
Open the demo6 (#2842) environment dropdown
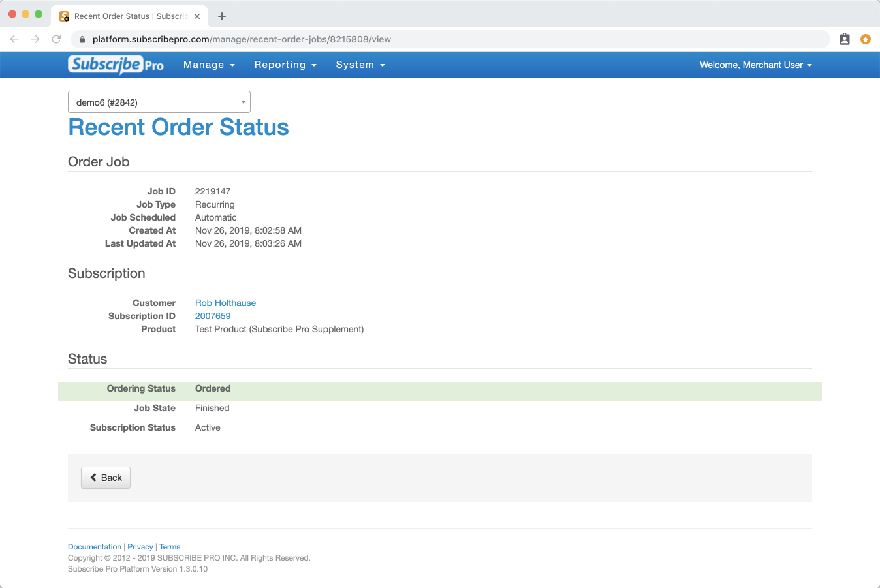click(159, 102)
